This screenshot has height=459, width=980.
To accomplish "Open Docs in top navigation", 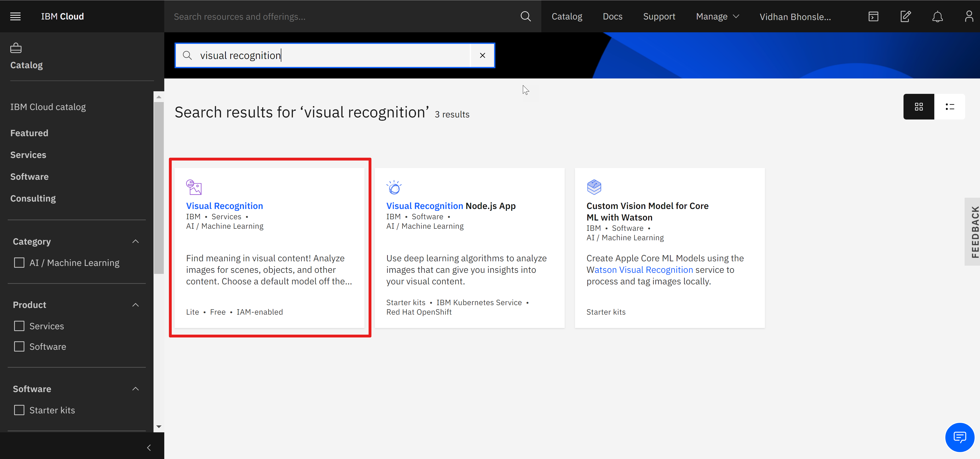I will click(612, 16).
